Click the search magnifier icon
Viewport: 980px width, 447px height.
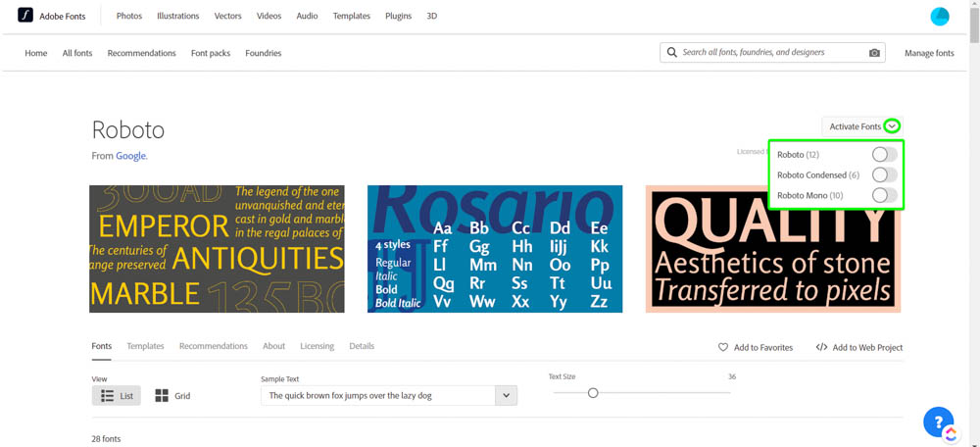[x=672, y=53]
